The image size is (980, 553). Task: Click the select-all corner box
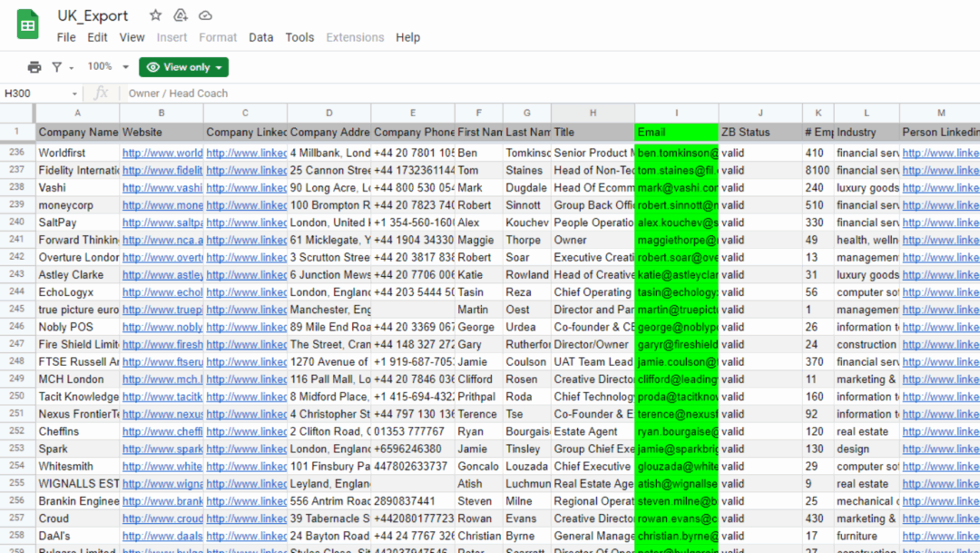pyautogui.click(x=17, y=114)
